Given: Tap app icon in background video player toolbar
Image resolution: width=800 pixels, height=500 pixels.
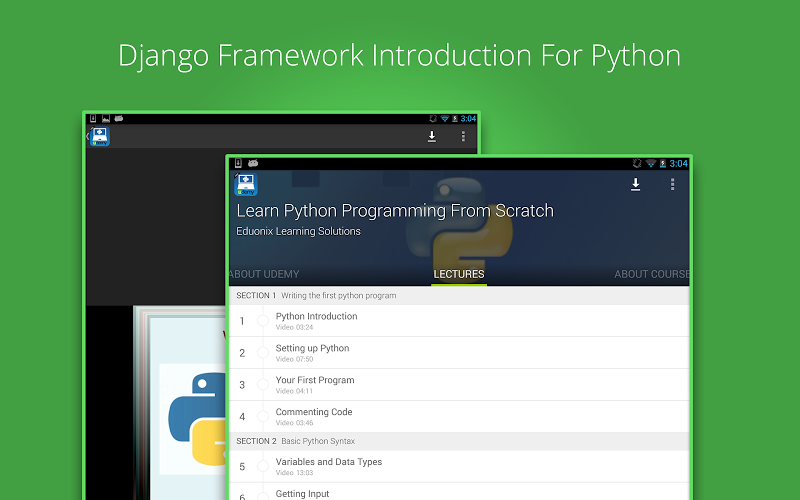Looking at the screenshot, I should (x=99, y=137).
